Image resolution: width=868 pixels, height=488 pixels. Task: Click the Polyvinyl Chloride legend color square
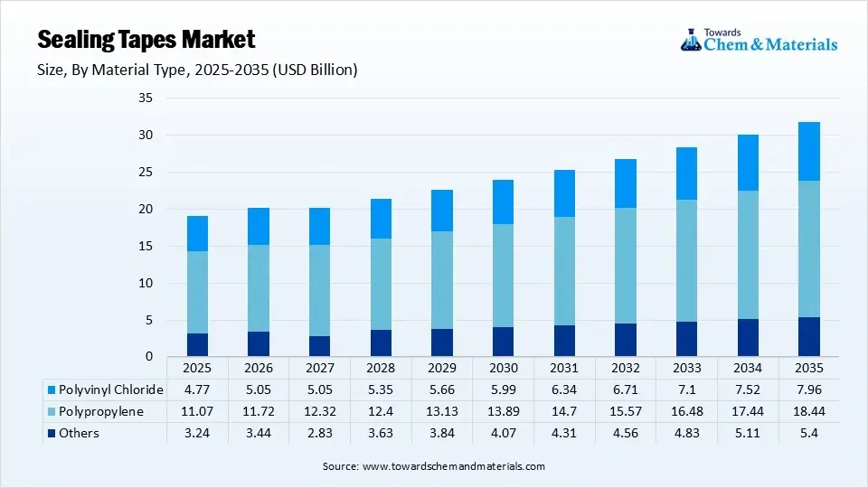tap(52, 390)
